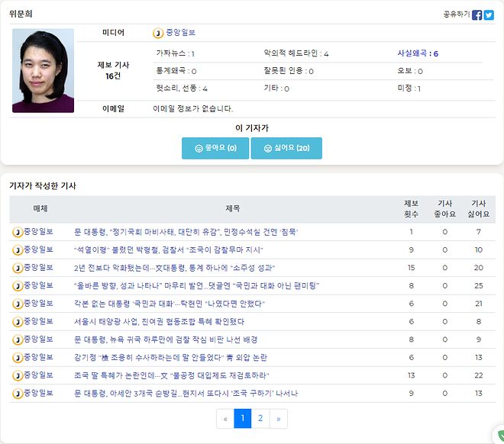Click the previous page « arrow

(x=225, y=418)
